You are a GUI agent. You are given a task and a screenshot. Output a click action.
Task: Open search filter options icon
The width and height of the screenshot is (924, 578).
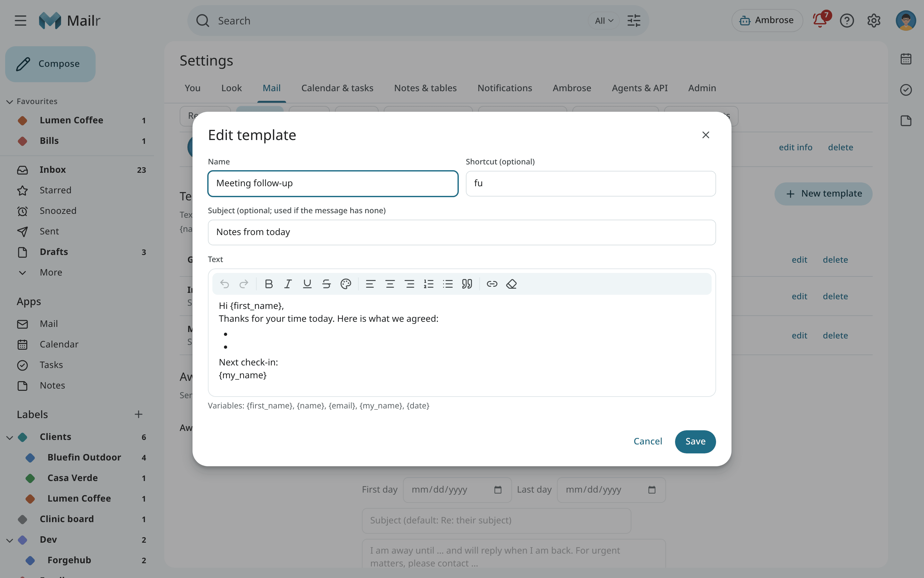[634, 21]
